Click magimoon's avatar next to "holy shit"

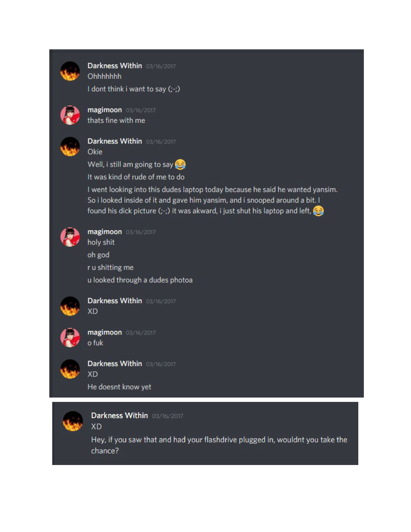point(70,237)
